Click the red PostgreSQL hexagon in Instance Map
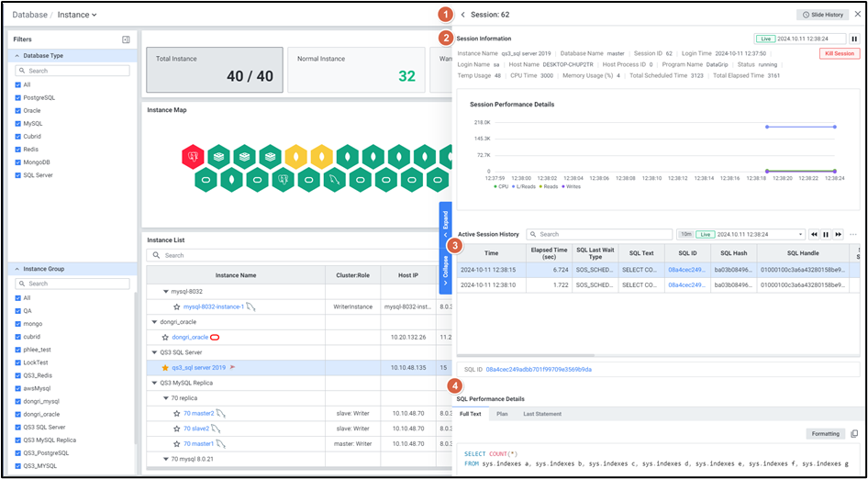The height and width of the screenshot is (479, 868). coord(193,156)
